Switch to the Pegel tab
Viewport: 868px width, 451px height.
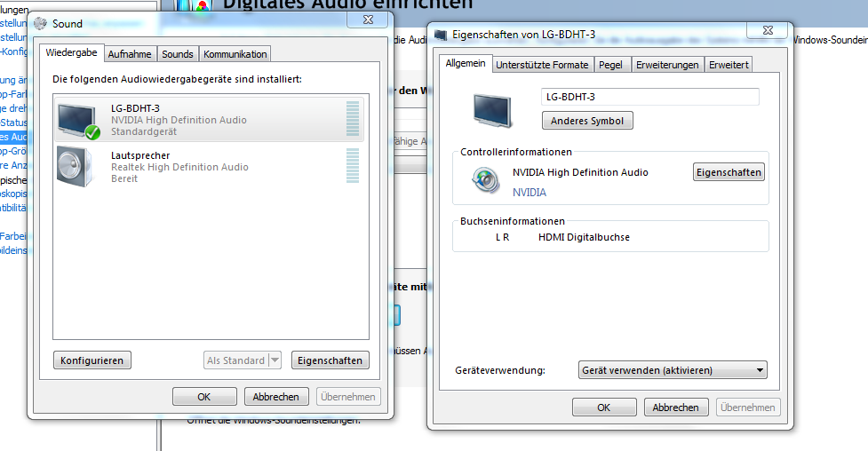click(x=610, y=65)
